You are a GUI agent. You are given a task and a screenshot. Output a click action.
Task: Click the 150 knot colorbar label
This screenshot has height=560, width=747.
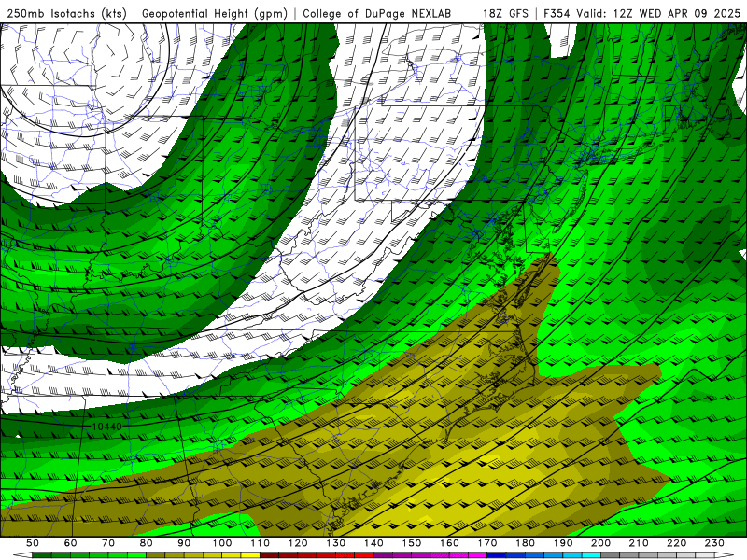click(x=412, y=543)
